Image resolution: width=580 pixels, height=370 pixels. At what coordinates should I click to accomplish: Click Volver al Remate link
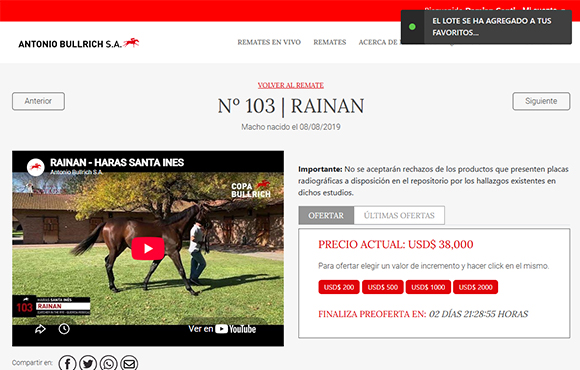click(x=291, y=85)
